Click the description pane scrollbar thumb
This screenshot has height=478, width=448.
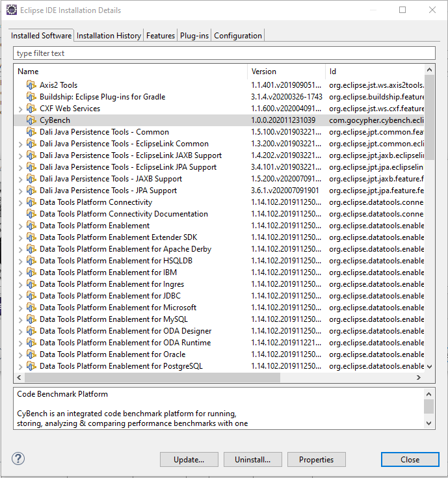(x=428, y=406)
